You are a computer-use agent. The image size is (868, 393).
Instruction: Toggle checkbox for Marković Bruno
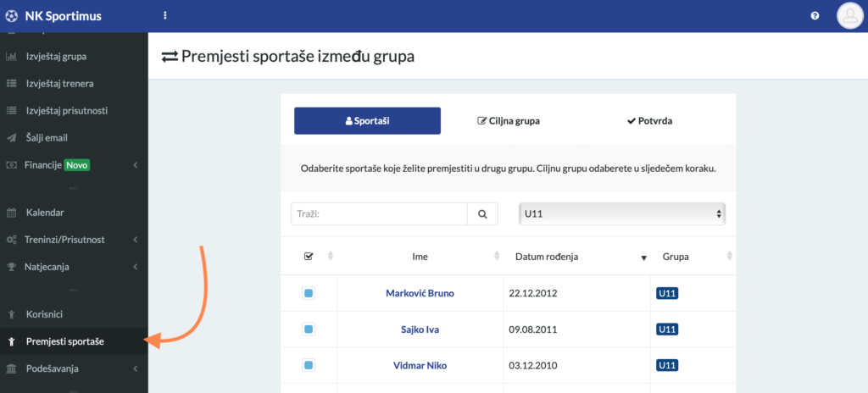point(309,293)
